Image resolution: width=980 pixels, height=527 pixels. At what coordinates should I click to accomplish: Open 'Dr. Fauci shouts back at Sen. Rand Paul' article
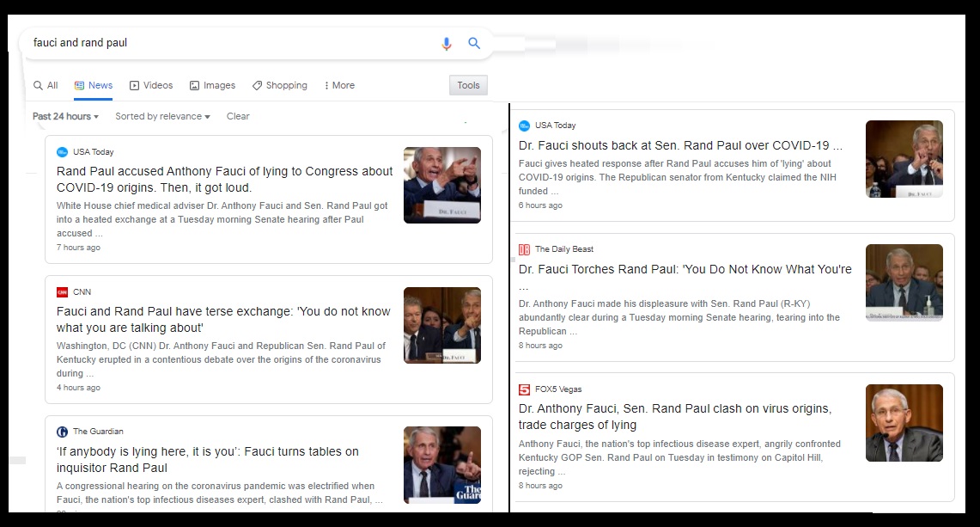tap(680, 146)
